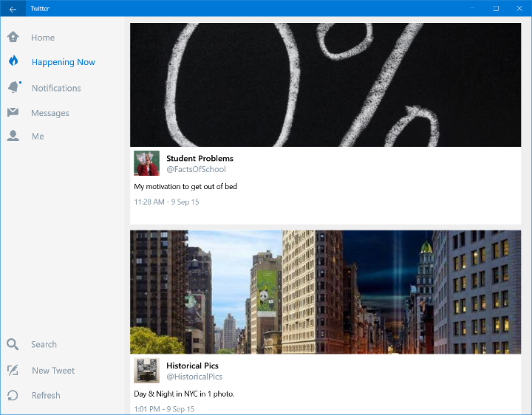Click the Home house icon
Image resolution: width=532 pixels, height=415 pixels.
point(13,37)
